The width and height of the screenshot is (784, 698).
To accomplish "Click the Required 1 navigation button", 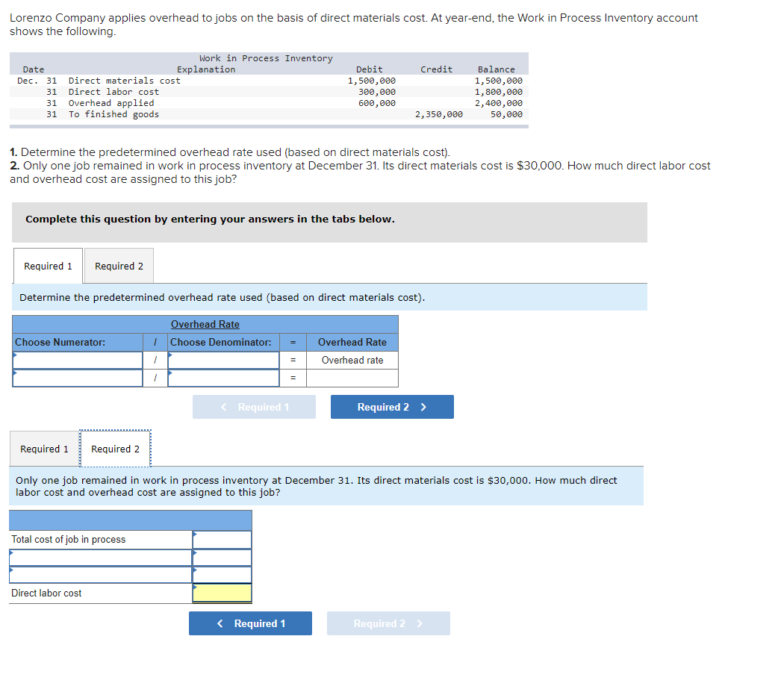I will point(250,623).
